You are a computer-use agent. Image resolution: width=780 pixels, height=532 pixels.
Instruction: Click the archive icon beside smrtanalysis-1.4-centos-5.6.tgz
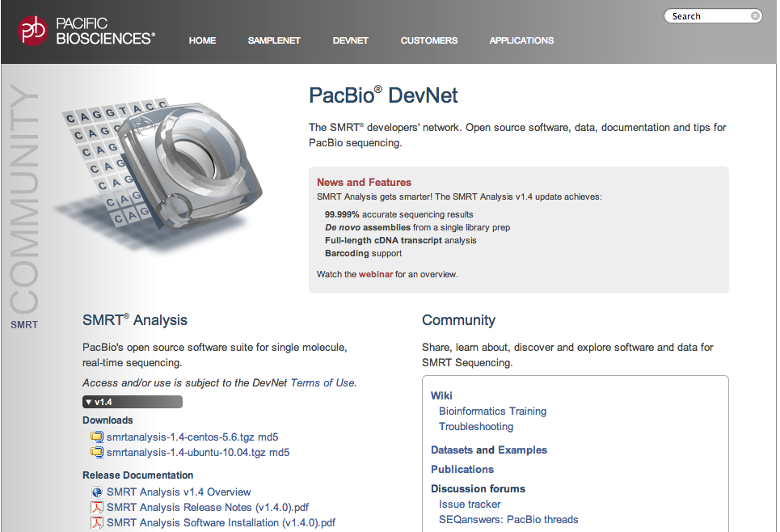pyautogui.click(x=97, y=436)
